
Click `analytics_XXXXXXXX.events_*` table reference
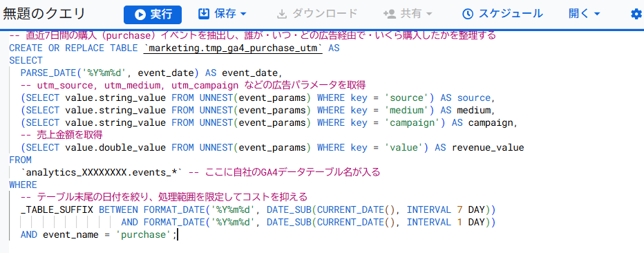point(102,173)
